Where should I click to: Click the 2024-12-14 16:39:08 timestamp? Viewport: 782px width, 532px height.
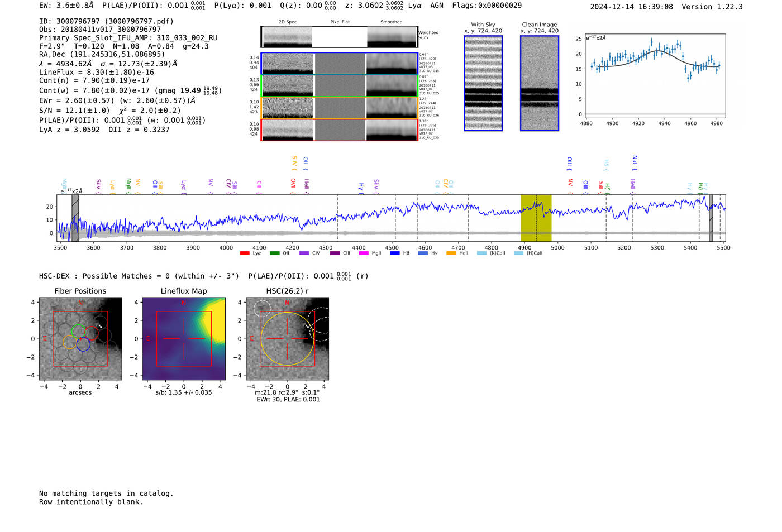(x=632, y=7)
